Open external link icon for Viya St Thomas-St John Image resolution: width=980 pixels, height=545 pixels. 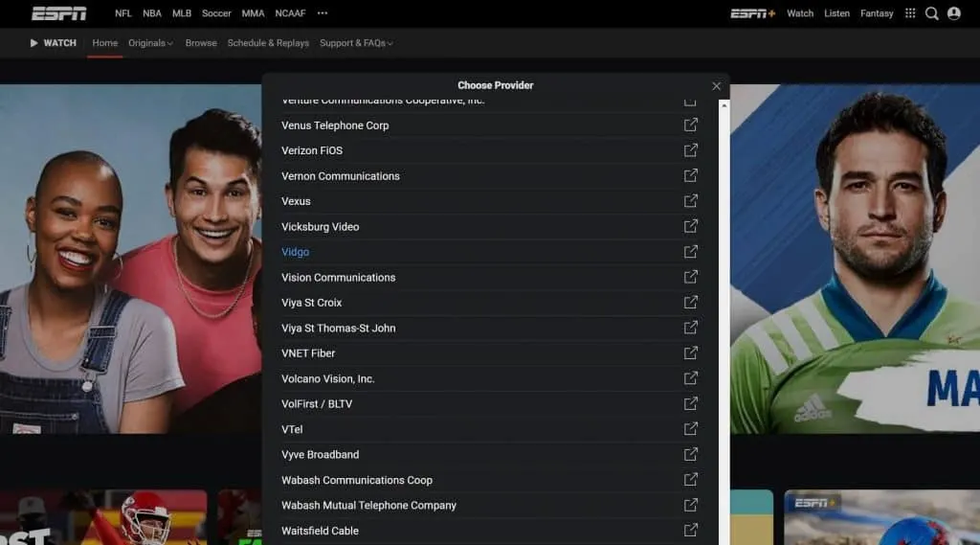pyautogui.click(x=690, y=328)
